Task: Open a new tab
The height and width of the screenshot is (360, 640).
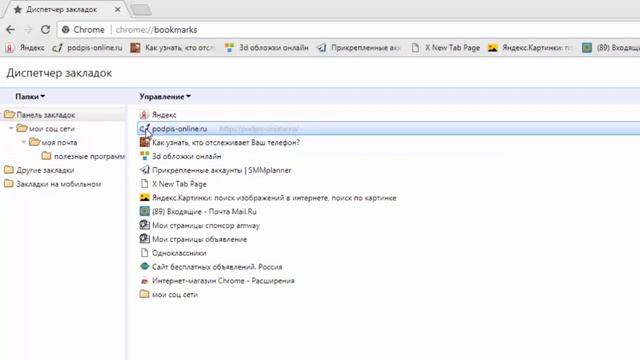Action: point(141,10)
